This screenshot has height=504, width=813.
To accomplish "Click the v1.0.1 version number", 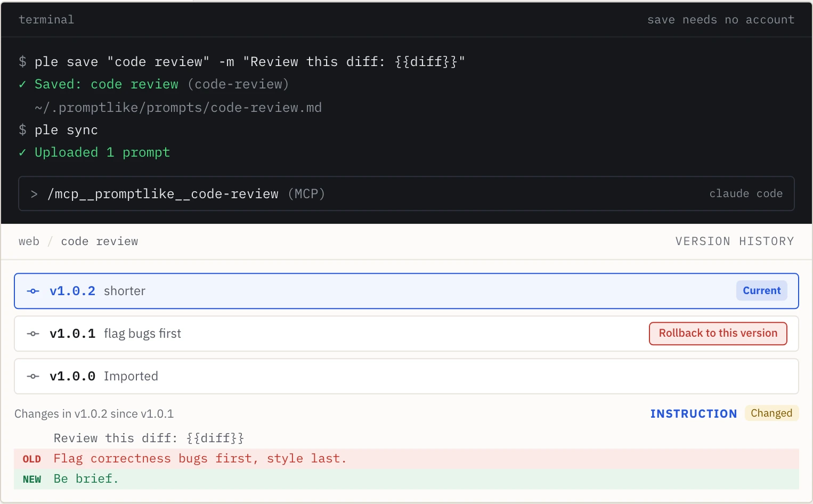I will point(72,334).
